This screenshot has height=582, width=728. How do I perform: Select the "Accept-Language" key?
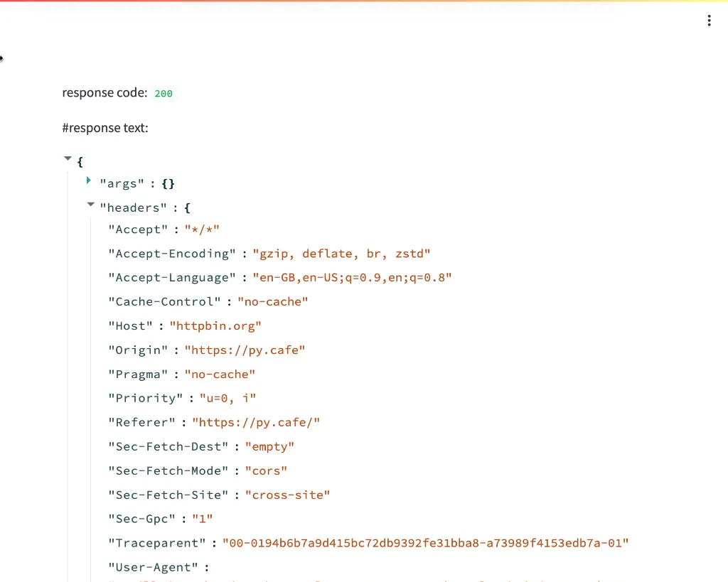tap(172, 278)
